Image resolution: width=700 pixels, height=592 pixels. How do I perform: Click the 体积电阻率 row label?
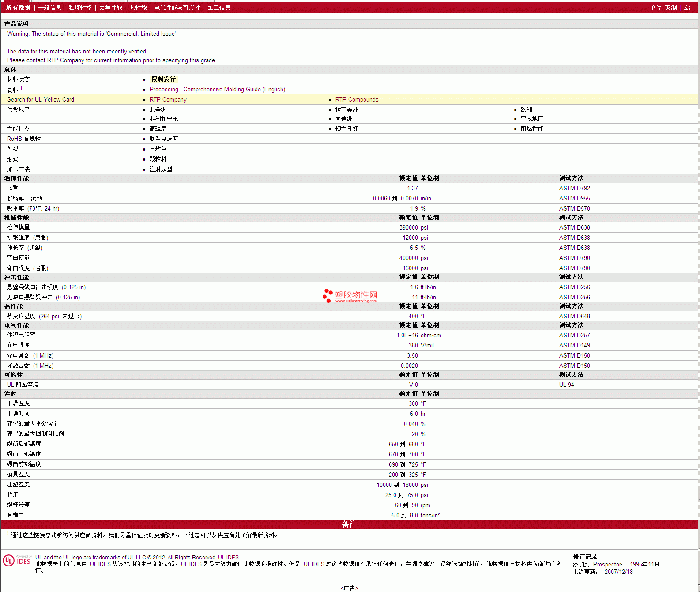(21, 335)
